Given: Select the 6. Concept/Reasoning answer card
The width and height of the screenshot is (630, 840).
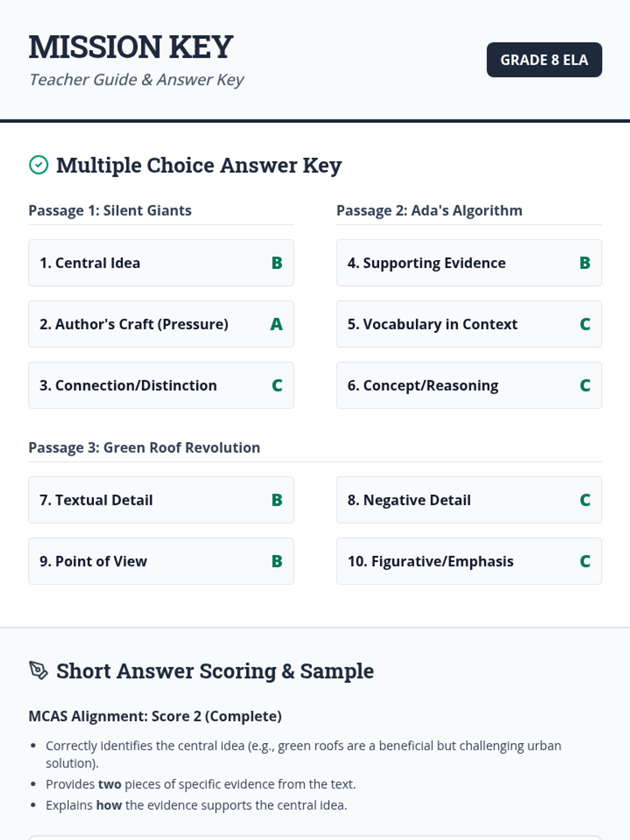Looking at the screenshot, I should coord(469,385).
